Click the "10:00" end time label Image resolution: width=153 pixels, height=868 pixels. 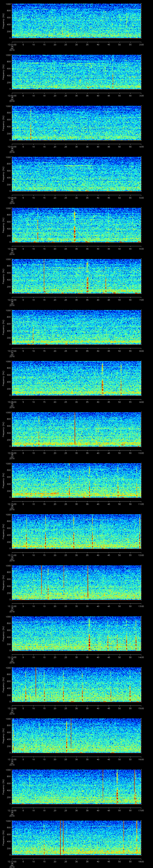tap(141, 453)
